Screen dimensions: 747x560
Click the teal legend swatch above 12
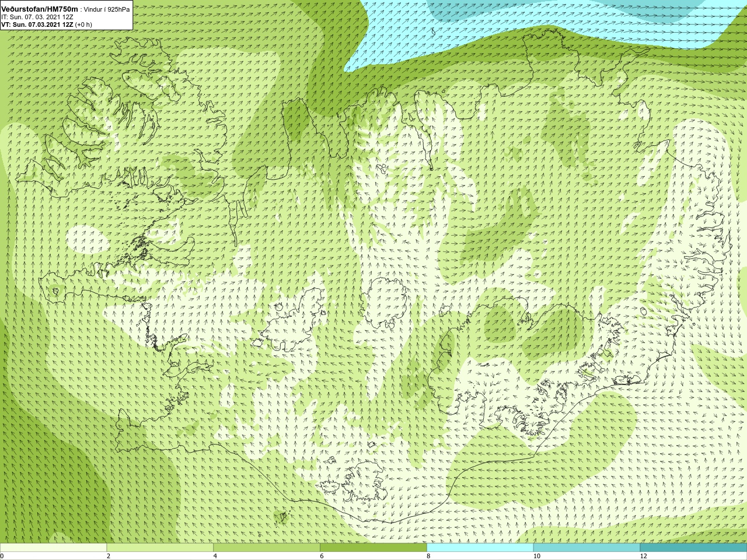pyautogui.click(x=694, y=548)
